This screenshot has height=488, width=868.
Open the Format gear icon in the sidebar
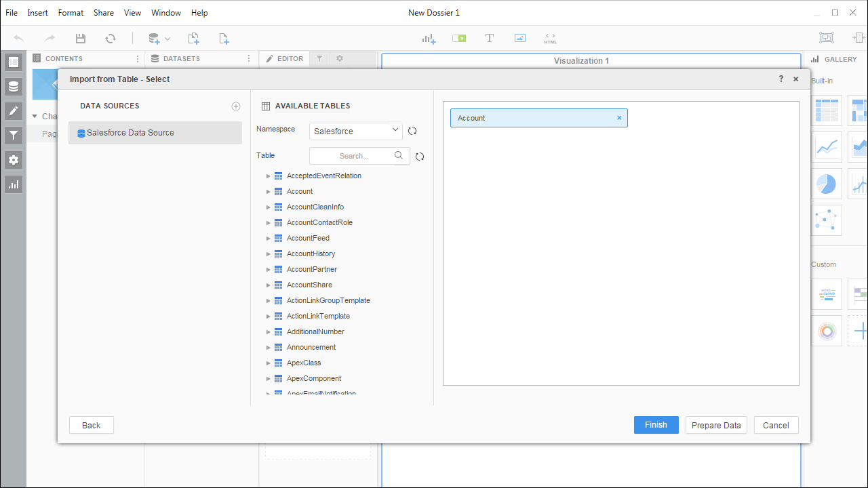pyautogui.click(x=14, y=160)
